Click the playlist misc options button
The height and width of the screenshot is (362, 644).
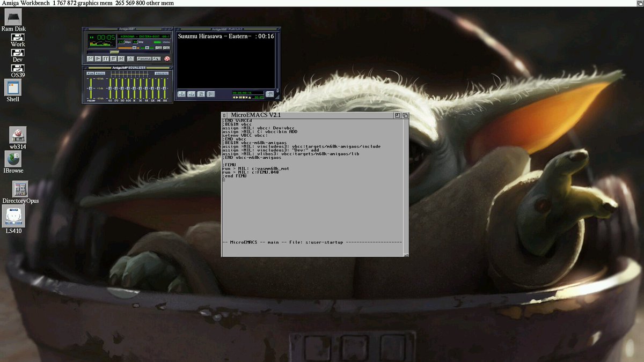click(x=211, y=94)
